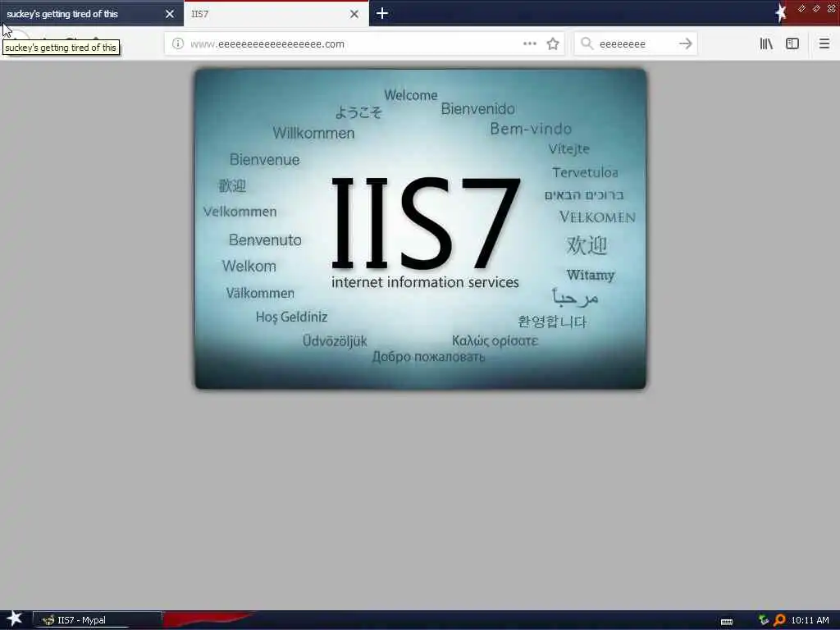Screen dimensions: 840x630
Task: Open the star Start button on taskbar
Action: pos(15,619)
